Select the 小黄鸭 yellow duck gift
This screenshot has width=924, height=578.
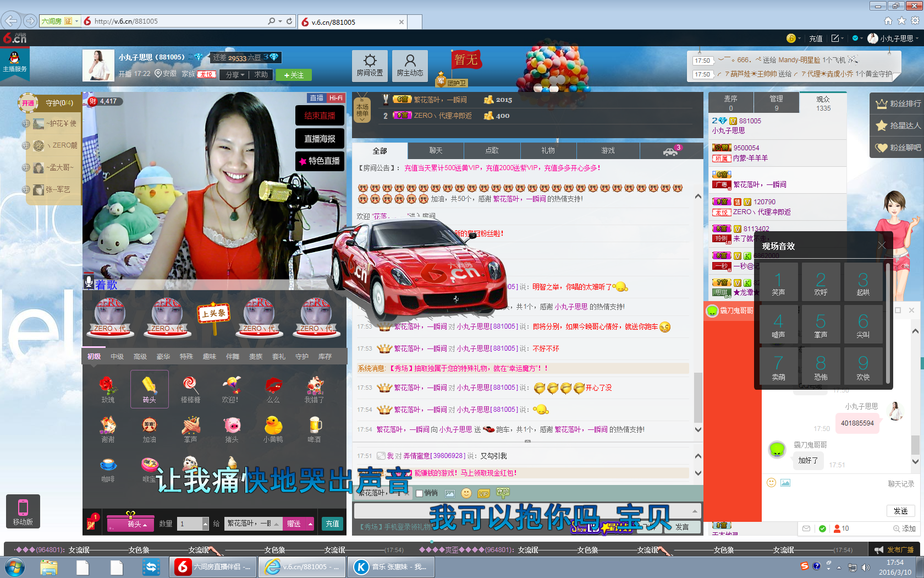(273, 429)
